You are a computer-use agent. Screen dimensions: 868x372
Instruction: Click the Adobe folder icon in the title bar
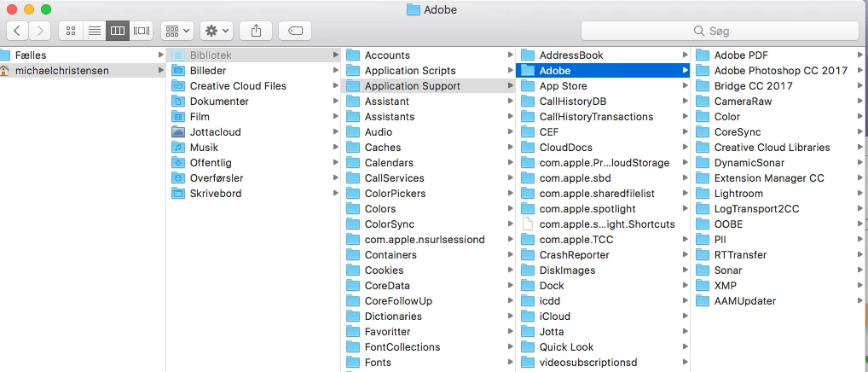coord(413,9)
